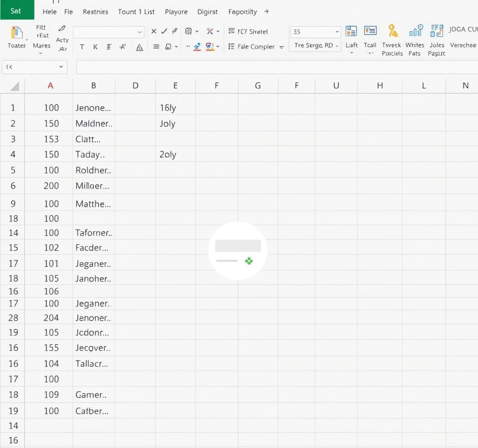Viewport: 478px width, 448px height.
Task: Click the X cancel icon beside checkmark
Action: pyautogui.click(x=154, y=31)
